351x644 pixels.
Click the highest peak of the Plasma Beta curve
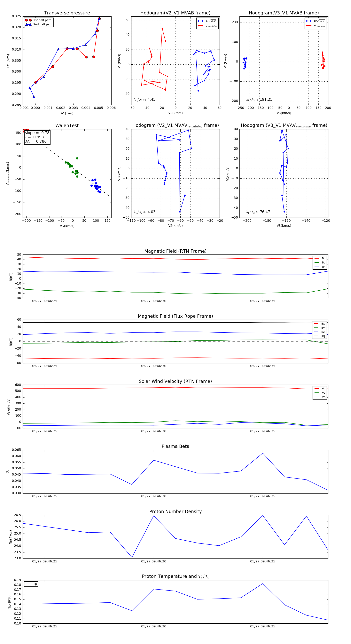[262, 453]
